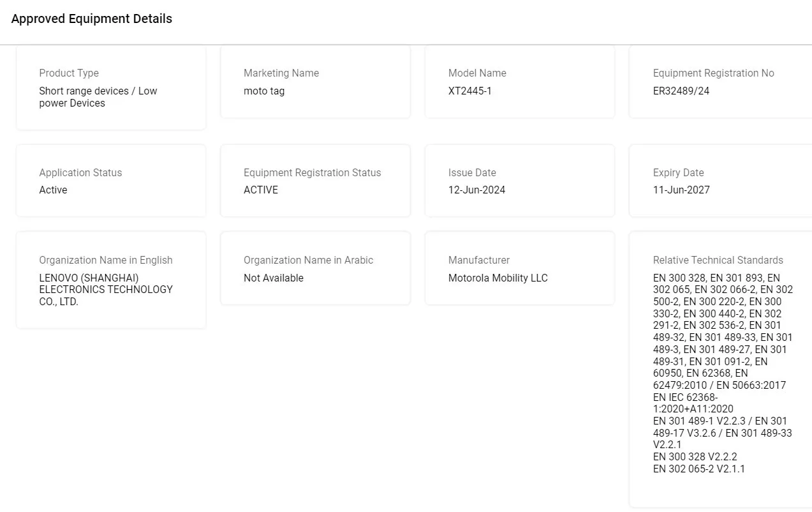Select the uppercase ACTIVE status value
This screenshot has width=812, height=512.
pos(261,190)
